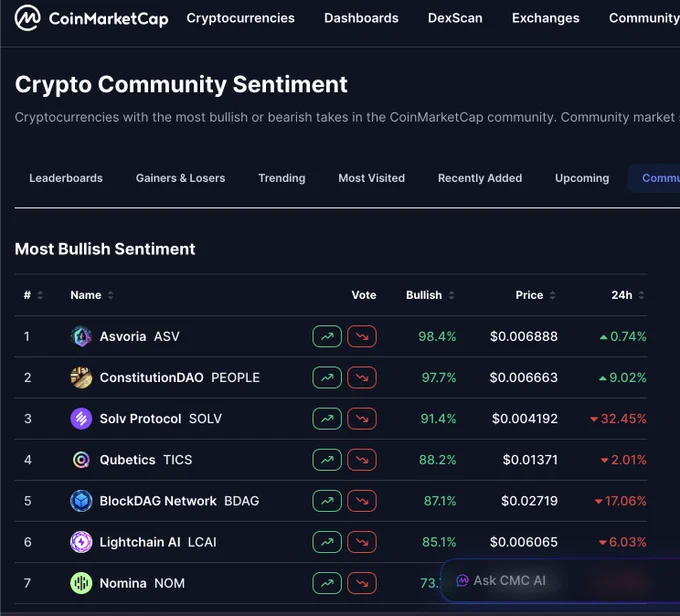Screen dimensions: 680x616
Task: Click the 6.03% 24h change for Lightchain
Action: [x=623, y=542]
